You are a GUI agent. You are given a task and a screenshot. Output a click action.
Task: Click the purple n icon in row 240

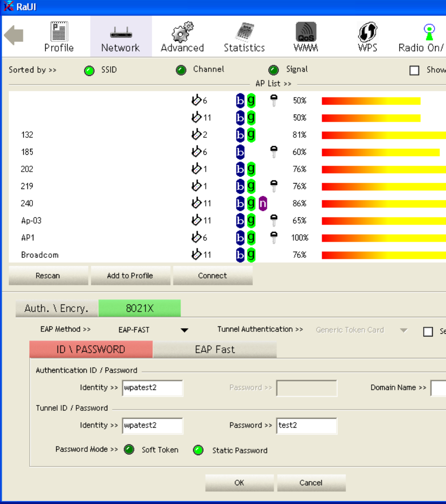tap(263, 204)
